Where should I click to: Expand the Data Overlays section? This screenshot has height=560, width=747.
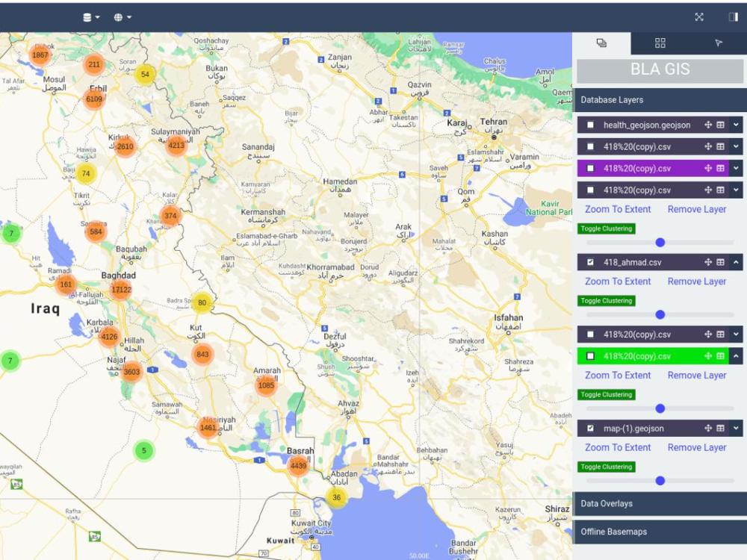[x=660, y=503]
